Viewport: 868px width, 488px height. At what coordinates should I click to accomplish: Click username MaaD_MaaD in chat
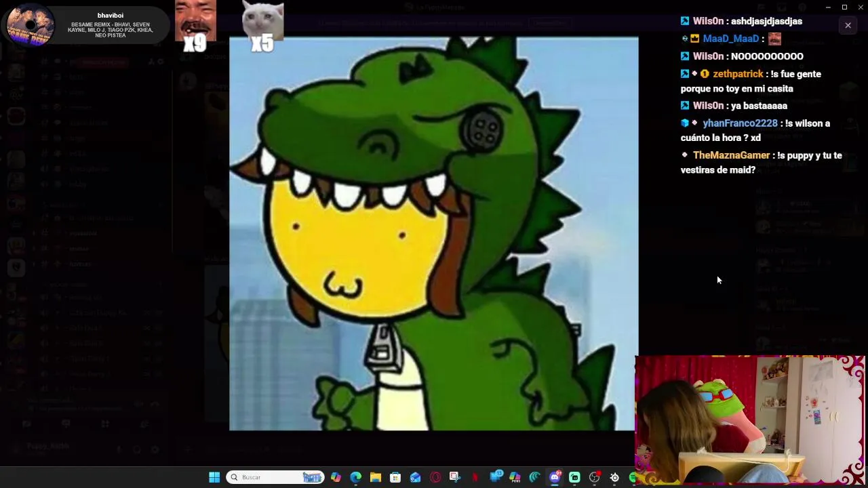click(731, 39)
